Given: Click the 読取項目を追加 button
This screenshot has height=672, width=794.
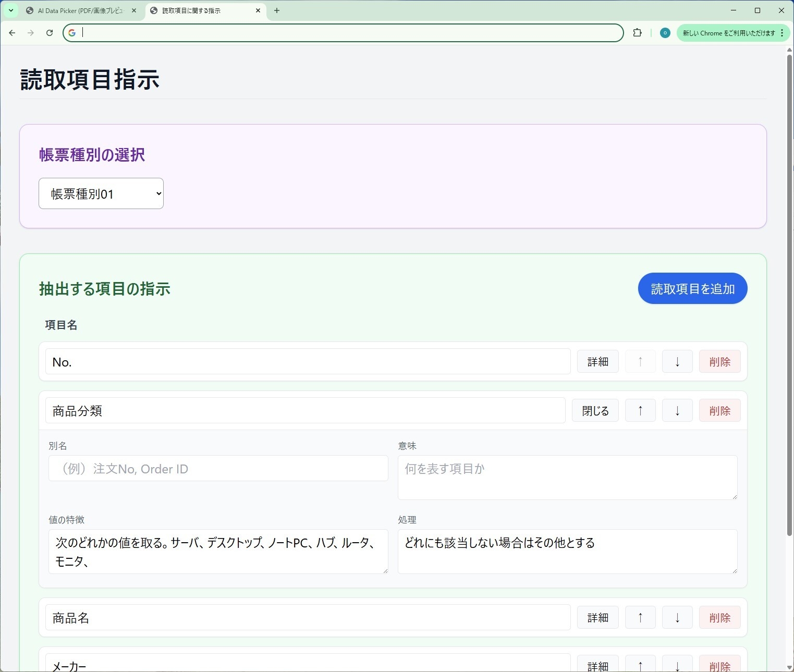Looking at the screenshot, I should pyautogui.click(x=692, y=288).
